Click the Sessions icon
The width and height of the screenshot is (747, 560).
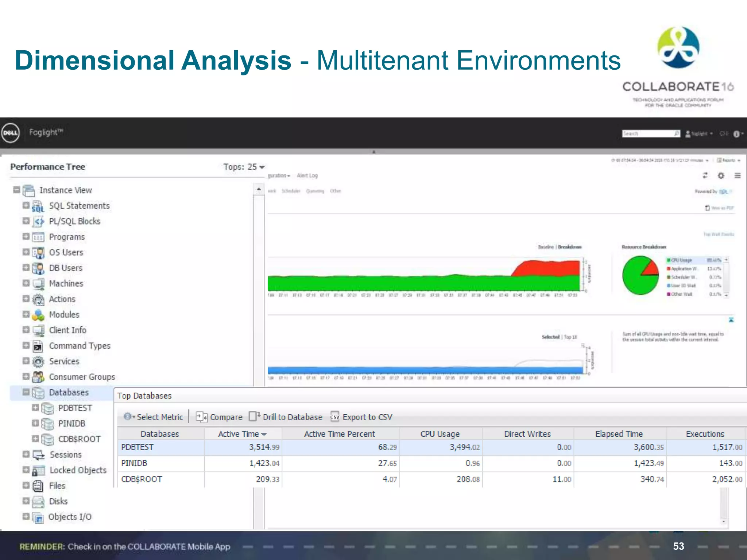point(38,455)
